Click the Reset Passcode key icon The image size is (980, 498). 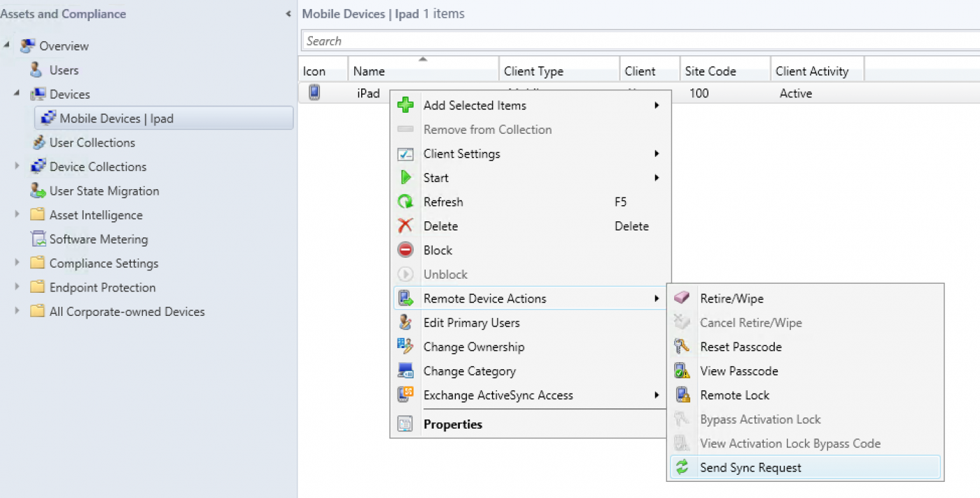(681, 346)
